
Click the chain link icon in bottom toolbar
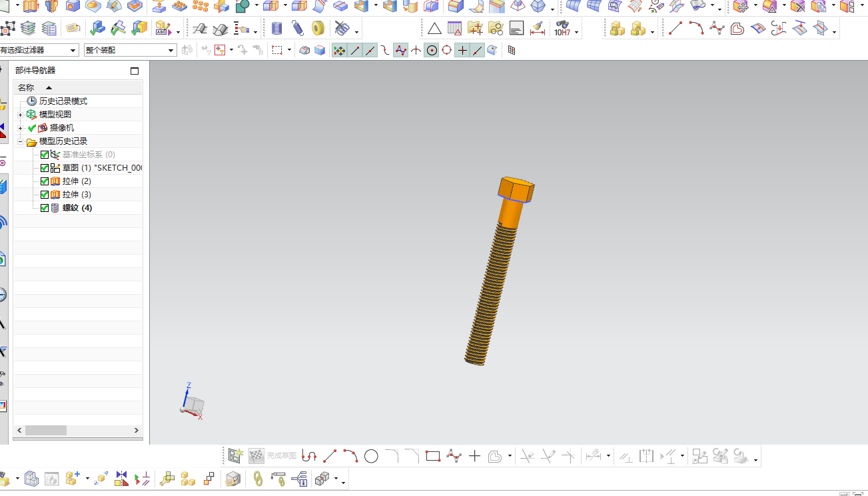[258, 478]
